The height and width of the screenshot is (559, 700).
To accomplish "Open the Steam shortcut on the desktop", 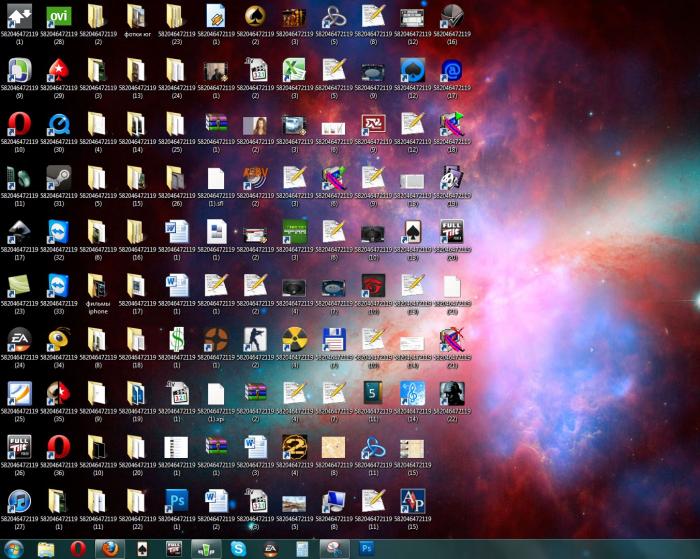I will tap(59, 179).
